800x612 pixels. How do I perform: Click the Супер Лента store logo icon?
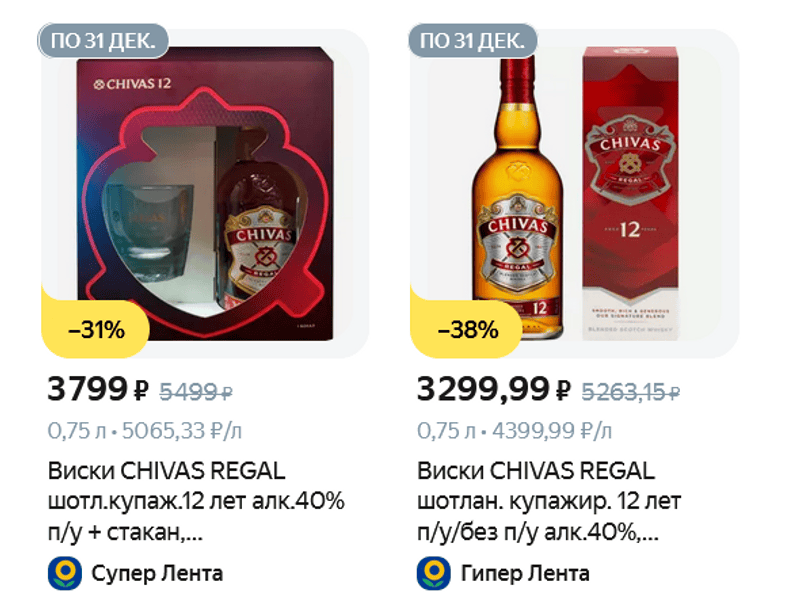click(65, 573)
